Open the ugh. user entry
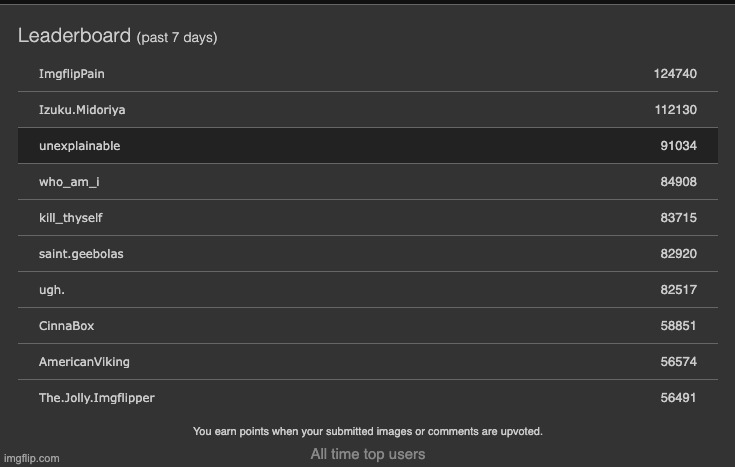 [x=52, y=290]
